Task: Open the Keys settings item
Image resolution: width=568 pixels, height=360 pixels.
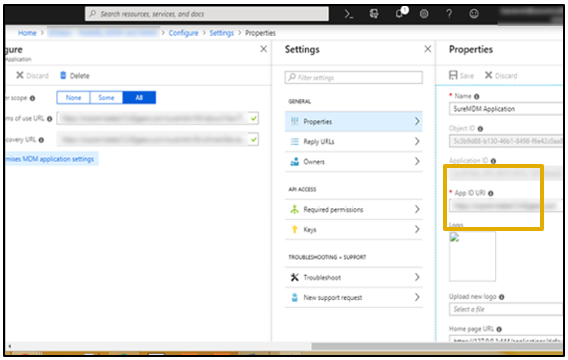Action: (x=354, y=229)
